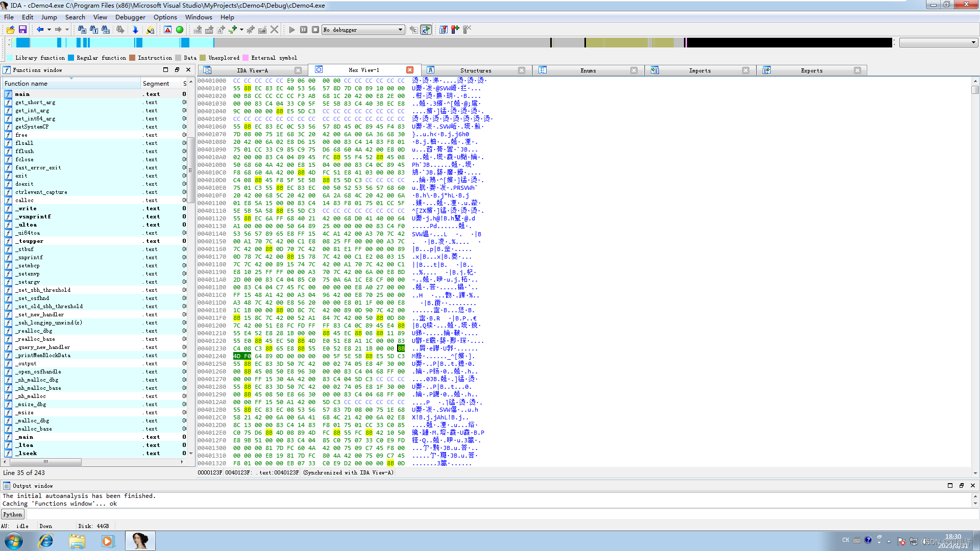Click the Python console button
Viewport: 980px width, 551px height.
[13, 514]
